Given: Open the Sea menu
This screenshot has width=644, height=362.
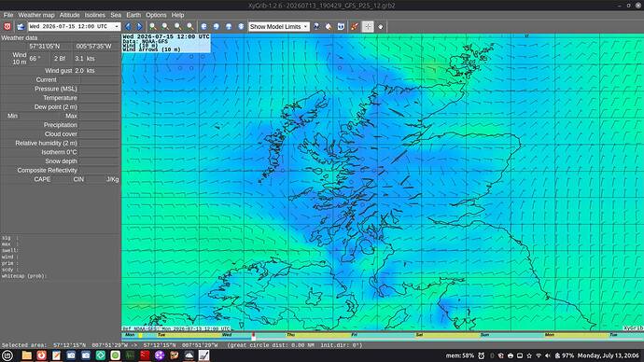Looking at the screenshot, I should click(x=116, y=15).
